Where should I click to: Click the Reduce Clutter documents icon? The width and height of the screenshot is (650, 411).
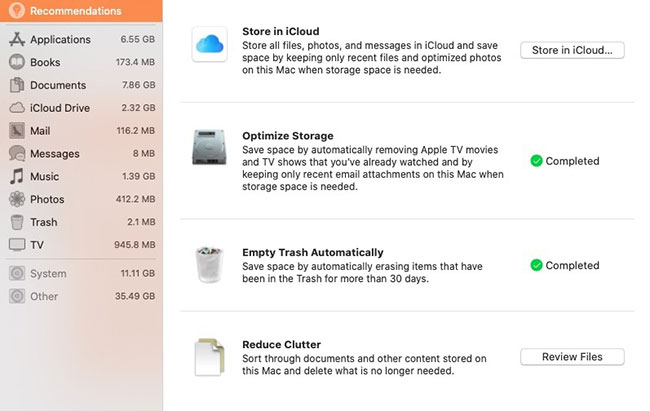(209, 357)
